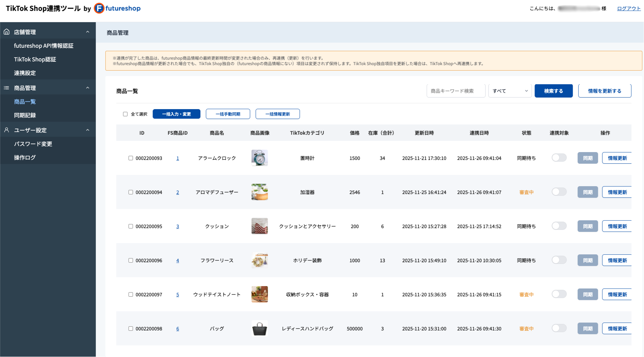Screen dimensions: 644x357
Task: Click the list icon next to 商品管理
Action: click(6, 88)
